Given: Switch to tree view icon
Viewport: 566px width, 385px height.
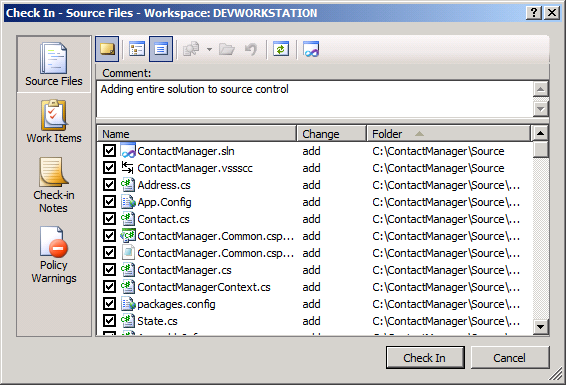Looking at the screenshot, I should [x=137, y=49].
